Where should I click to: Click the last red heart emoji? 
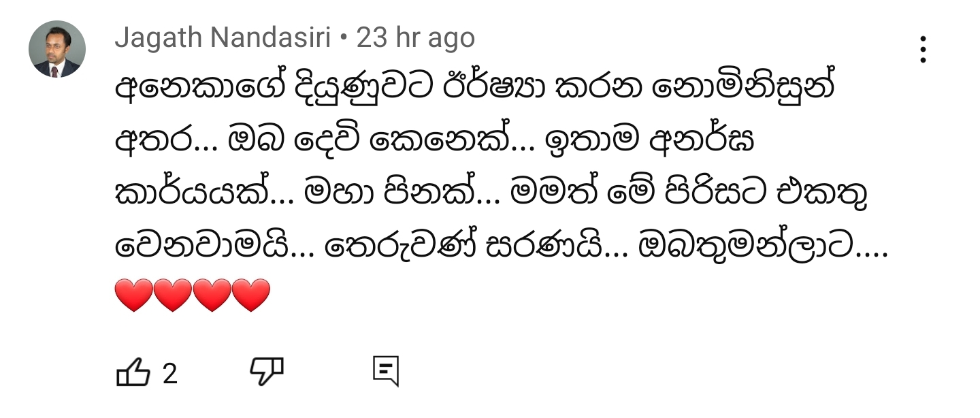coord(251,295)
